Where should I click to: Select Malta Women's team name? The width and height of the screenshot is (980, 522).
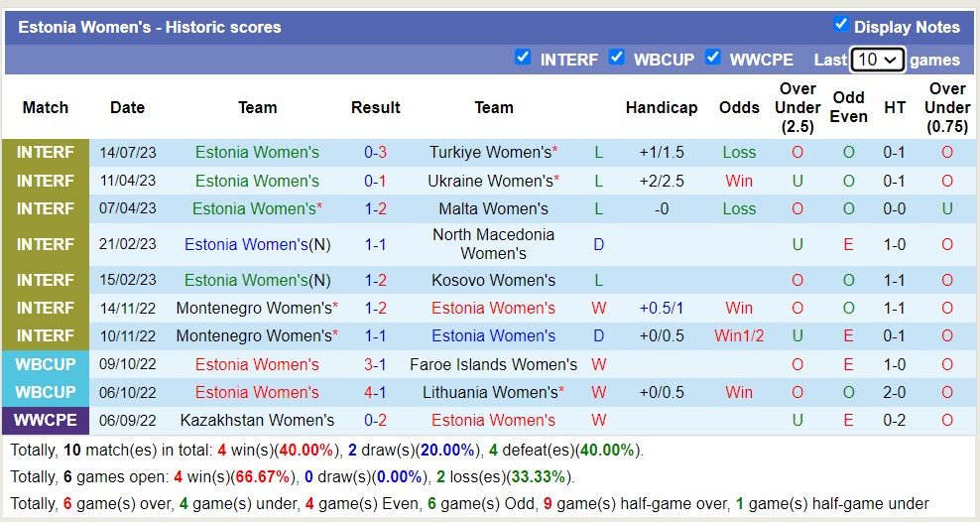tap(493, 208)
